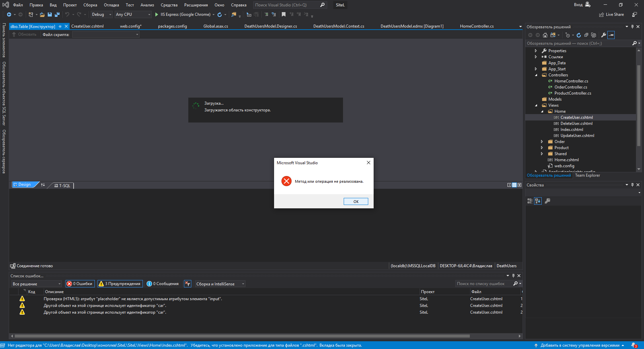Toggle the 0 Сообщения messages filter
The width and height of the screenshot is (644, 349).
163,284
